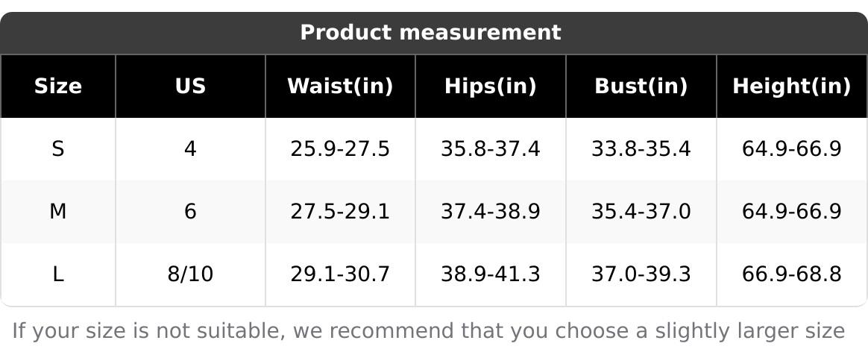Select the Size column header
Screen dimensions: 868x355
pos(57,87)
